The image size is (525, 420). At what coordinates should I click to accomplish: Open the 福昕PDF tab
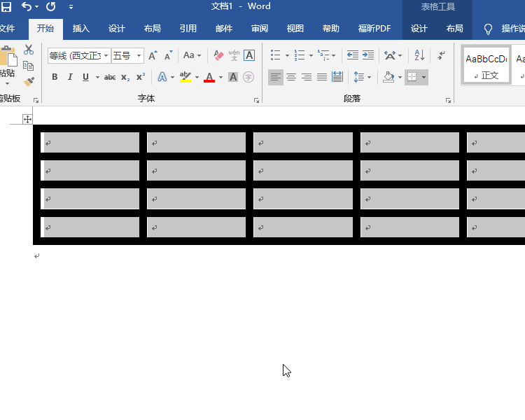374,29
